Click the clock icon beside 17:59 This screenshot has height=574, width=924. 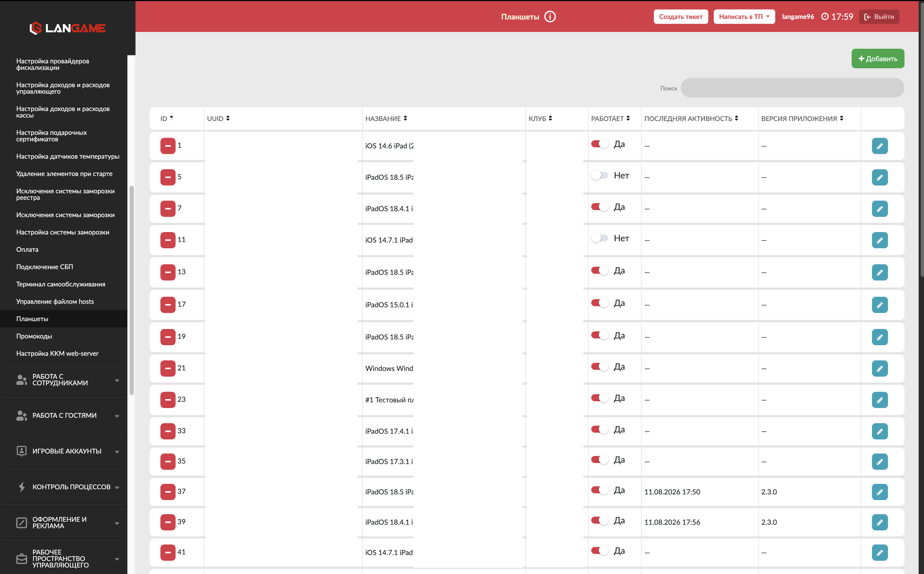[x=825, y=16]
